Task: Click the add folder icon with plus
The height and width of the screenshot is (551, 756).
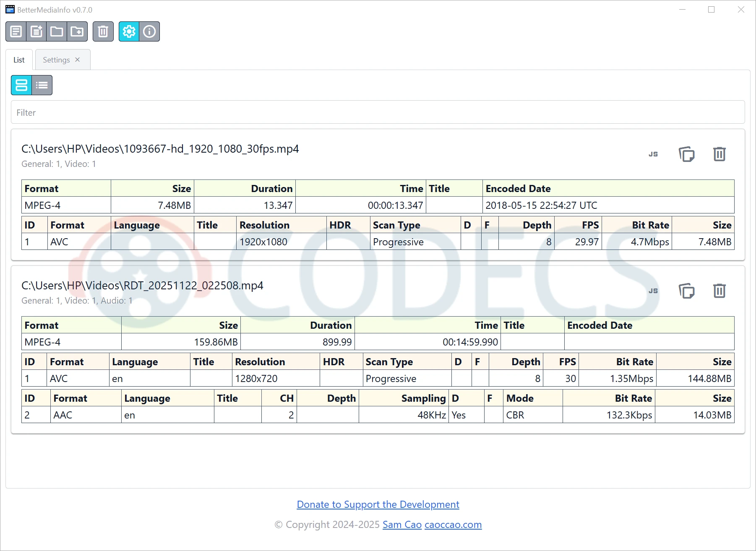Action: (77, 31)
